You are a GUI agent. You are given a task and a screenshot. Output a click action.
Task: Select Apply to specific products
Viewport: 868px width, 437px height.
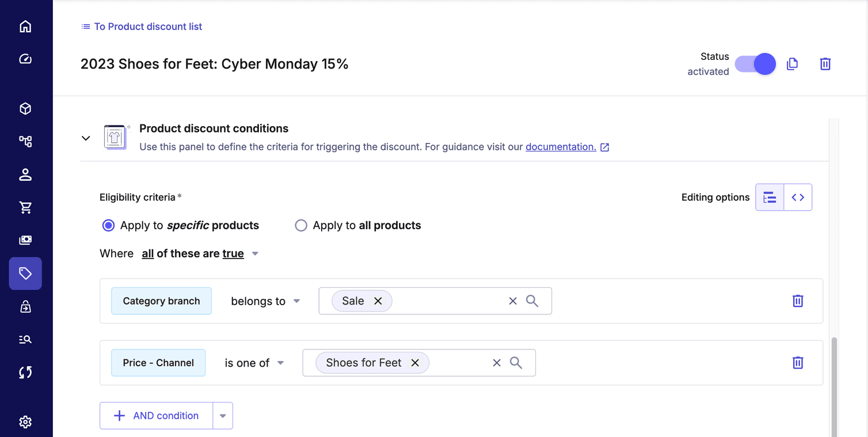[x=108, y=226]
